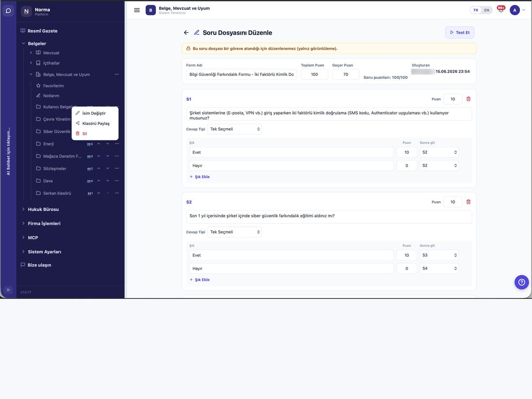
Task: Open S1 Cevap Tipi dropdown
Action: [235, 129]
